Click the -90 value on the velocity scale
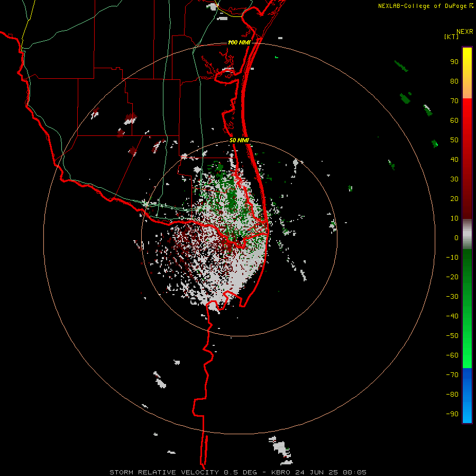 [x=452, y=414]
